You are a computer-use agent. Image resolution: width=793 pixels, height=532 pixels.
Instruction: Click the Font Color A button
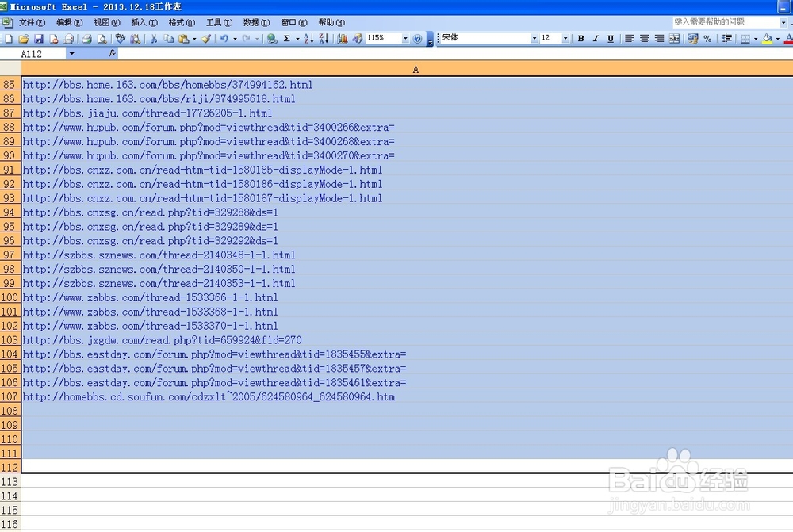tap(788, 38)
